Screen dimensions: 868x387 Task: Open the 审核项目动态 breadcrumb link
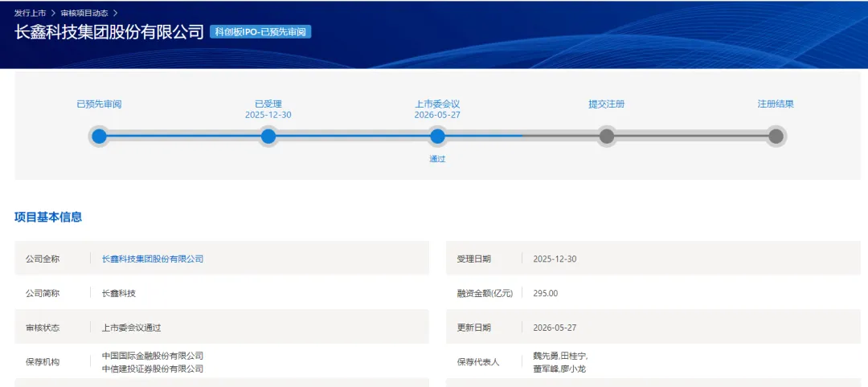pyautogui.click(x=84, y=13)
